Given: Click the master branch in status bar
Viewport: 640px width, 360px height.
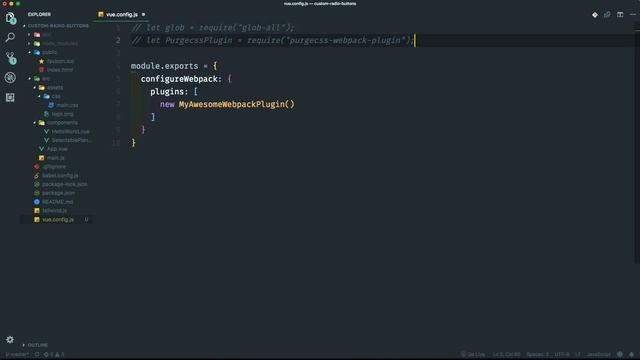Looking at the screenshot, I should pos(17,354).
